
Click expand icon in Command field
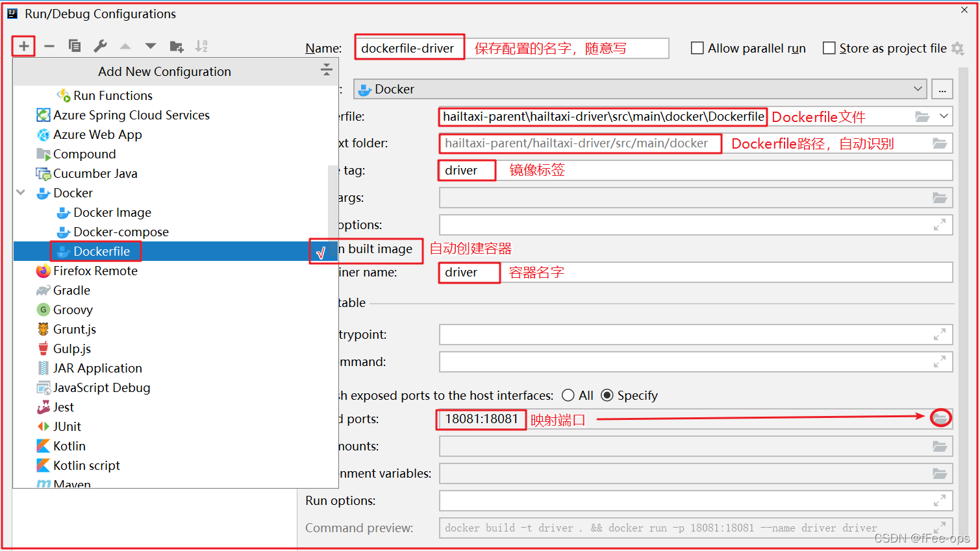(x=940, y=361)
